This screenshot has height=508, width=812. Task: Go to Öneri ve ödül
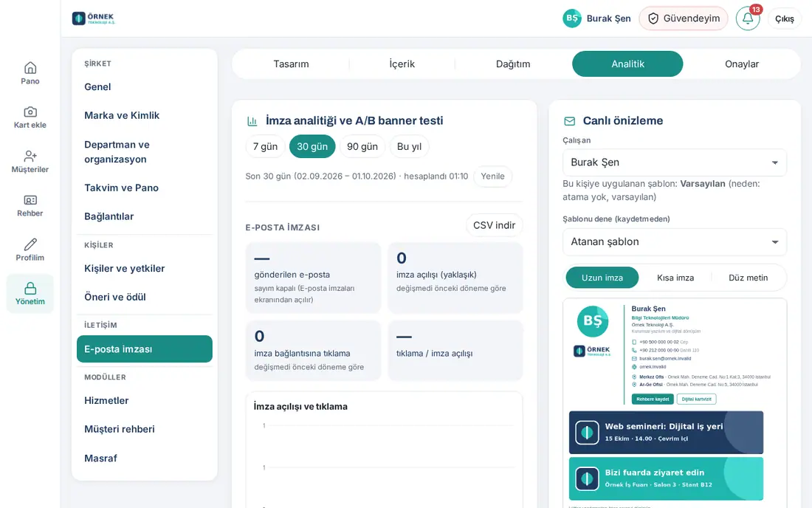coord(145,297)
